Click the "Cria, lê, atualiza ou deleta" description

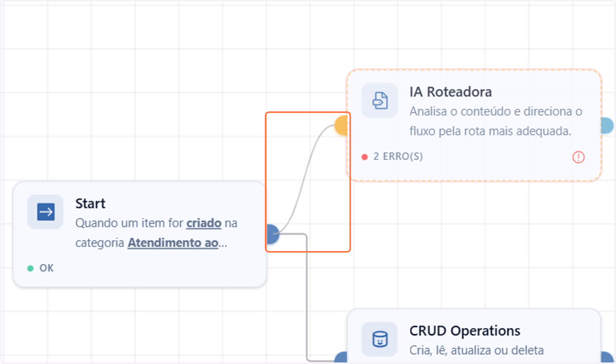pyautogui.click(x=476, y=351)
